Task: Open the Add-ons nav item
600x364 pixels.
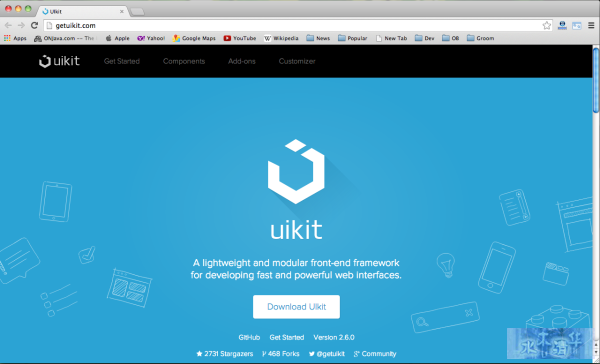Action: coord(242,61)
